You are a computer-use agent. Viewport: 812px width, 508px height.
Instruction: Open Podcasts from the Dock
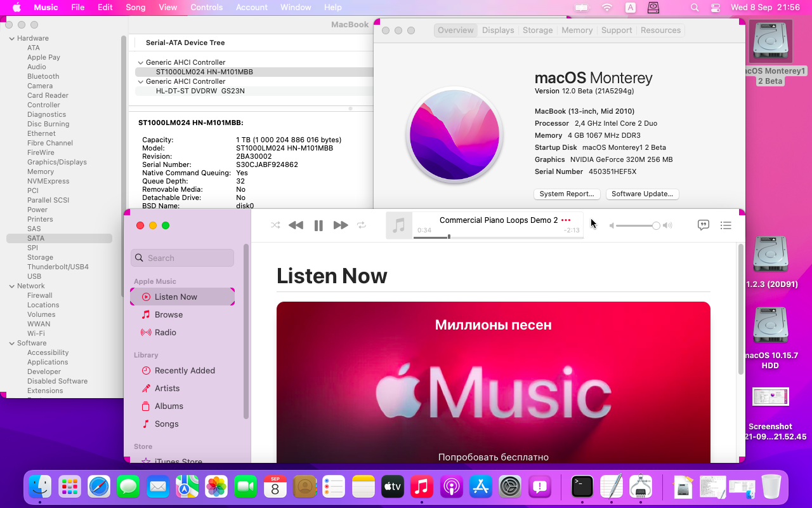tap(451, 486)
